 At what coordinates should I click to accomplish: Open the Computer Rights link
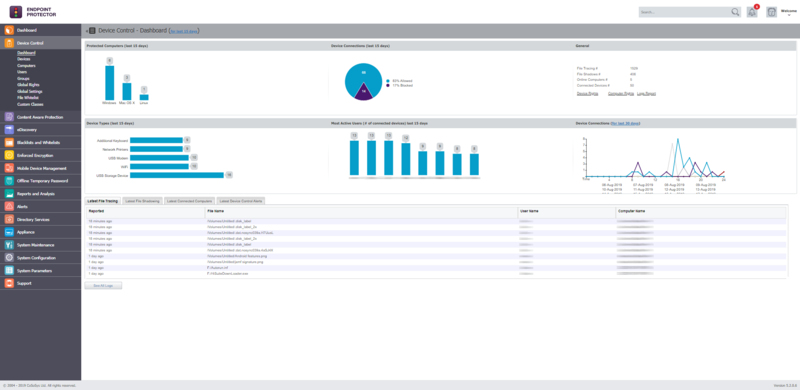point(621,94)
